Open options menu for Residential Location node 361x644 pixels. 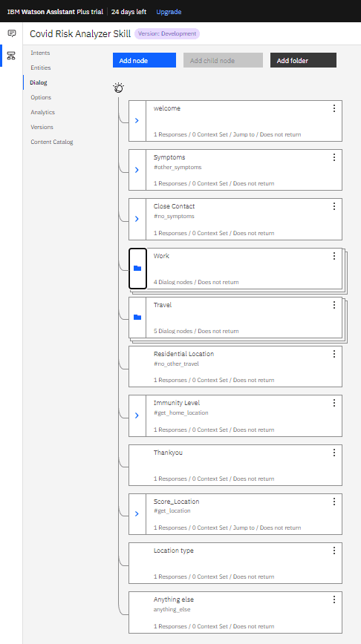coord(334,354)
